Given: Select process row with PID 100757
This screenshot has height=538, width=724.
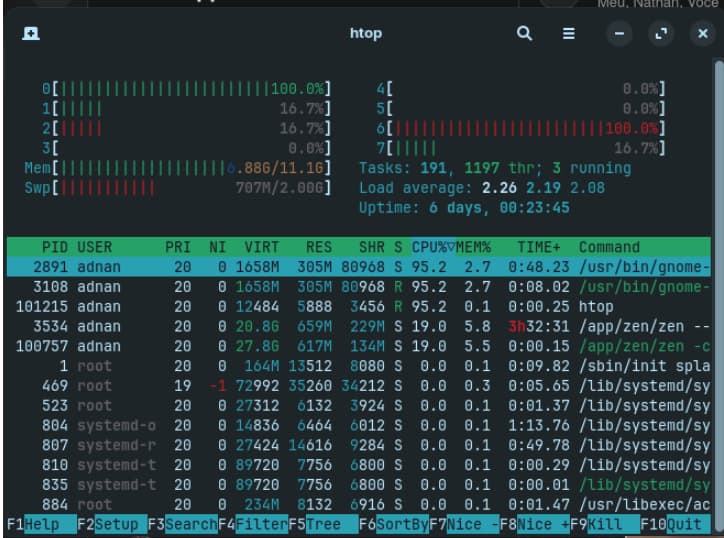Looking at the screenshot, I should [359, 346].
